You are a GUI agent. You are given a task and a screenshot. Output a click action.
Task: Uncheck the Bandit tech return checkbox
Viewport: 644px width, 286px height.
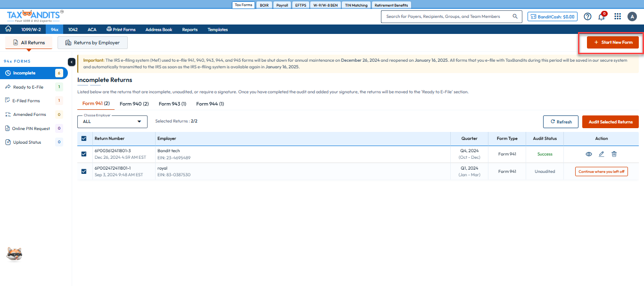click(84, 154)
